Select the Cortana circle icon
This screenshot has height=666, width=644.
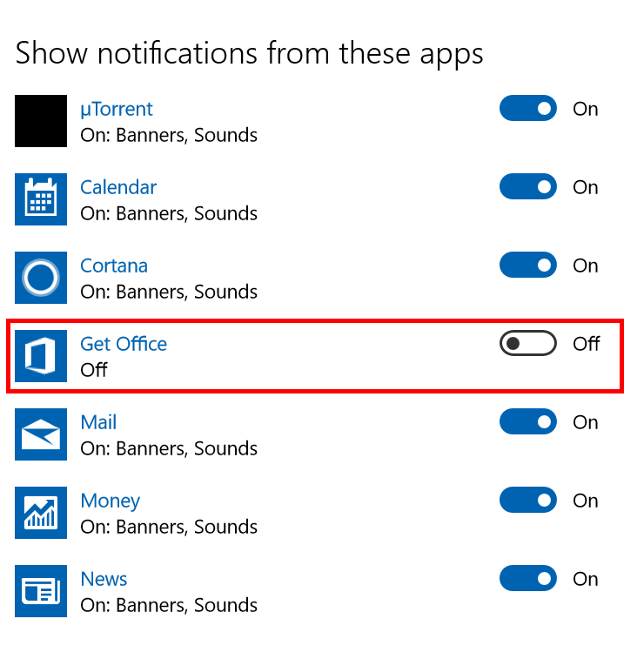click(41, 278)
